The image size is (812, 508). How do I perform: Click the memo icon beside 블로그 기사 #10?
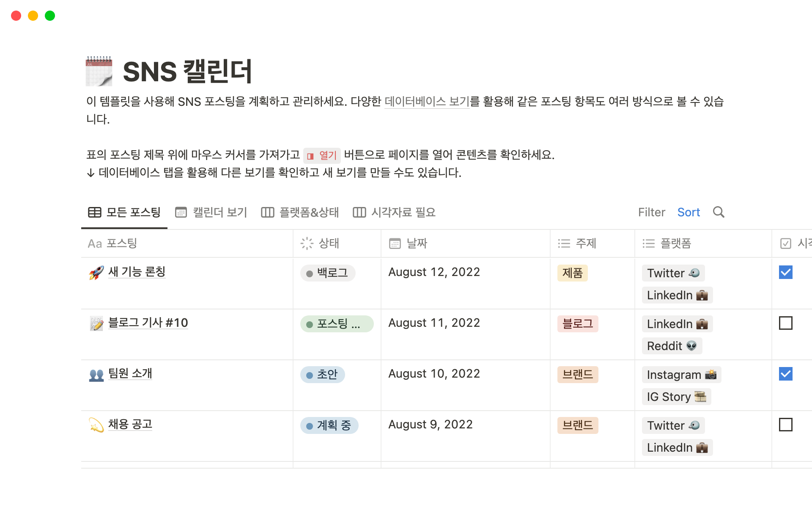coord(96,323)
